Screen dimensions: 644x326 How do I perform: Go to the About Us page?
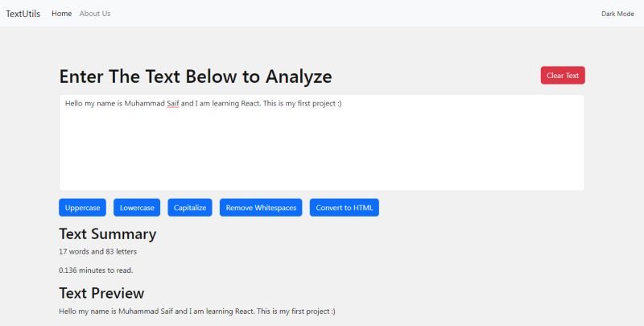[x=95, y=14]
